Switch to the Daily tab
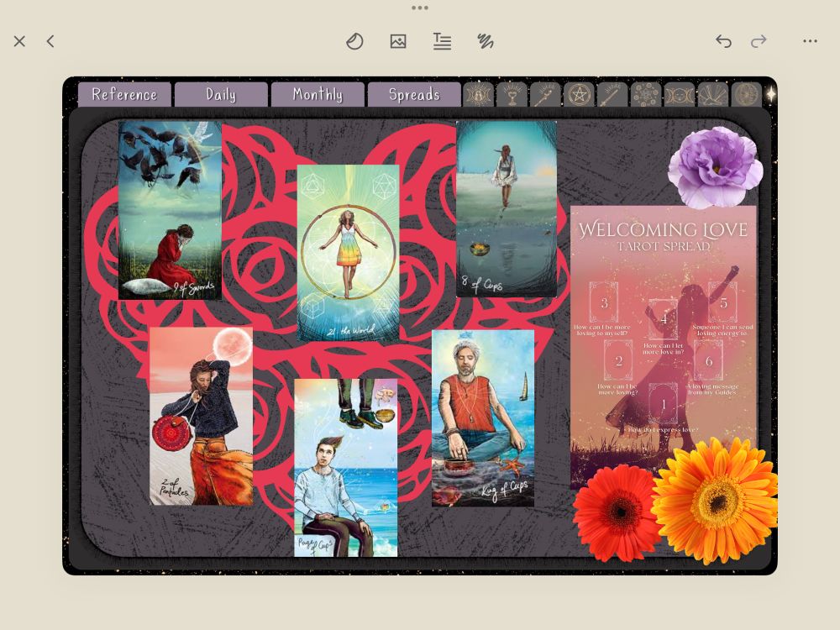Viewport: 840px width, 630px height. click(221, 94)
